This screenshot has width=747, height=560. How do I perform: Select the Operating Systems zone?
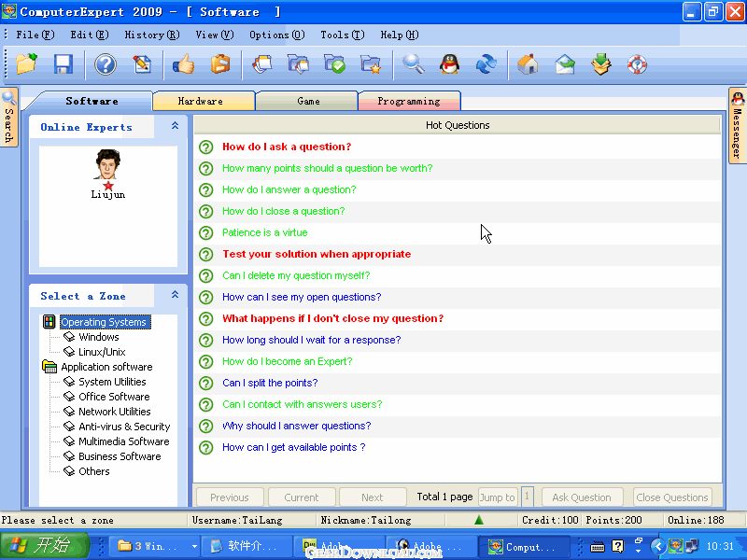pyautogui.click(x=104, y=322)
